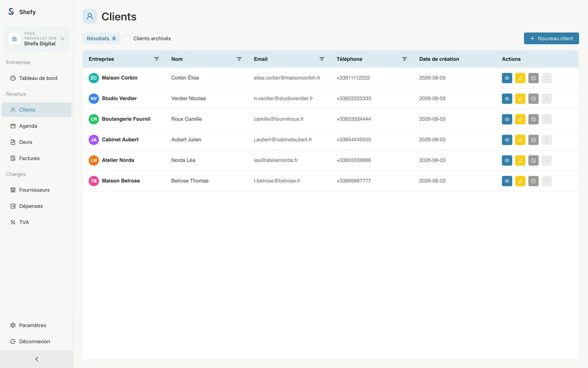The height and width of the screenshot is (368, 588).
Task: Click the ÉC avatar for Maison Corbin
Action: pos(94,78)
